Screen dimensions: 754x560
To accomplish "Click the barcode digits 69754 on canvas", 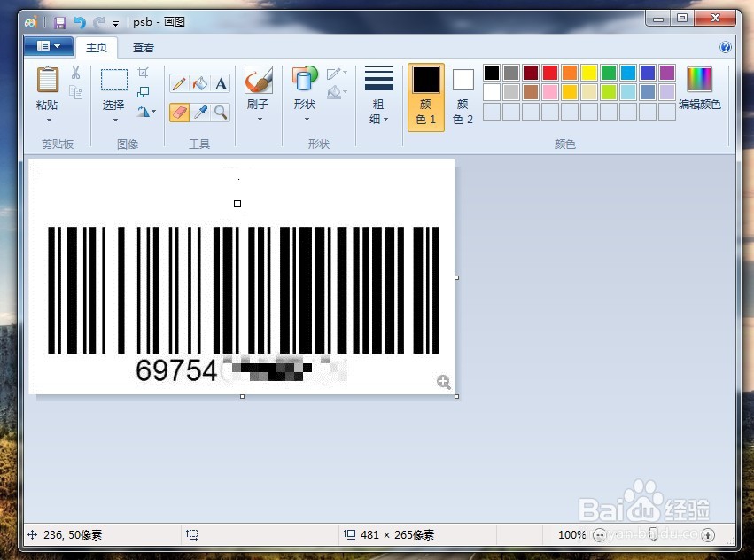I will tap(176, 370).
